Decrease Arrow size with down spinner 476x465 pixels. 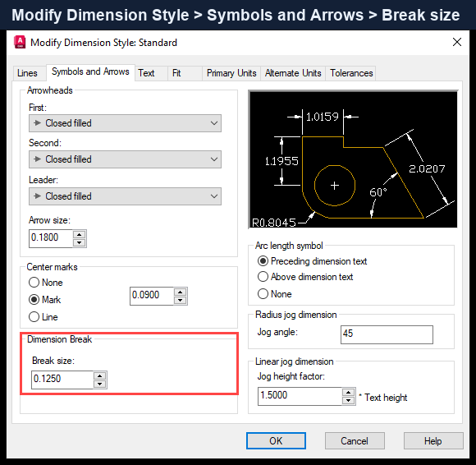tap(80, 242)
